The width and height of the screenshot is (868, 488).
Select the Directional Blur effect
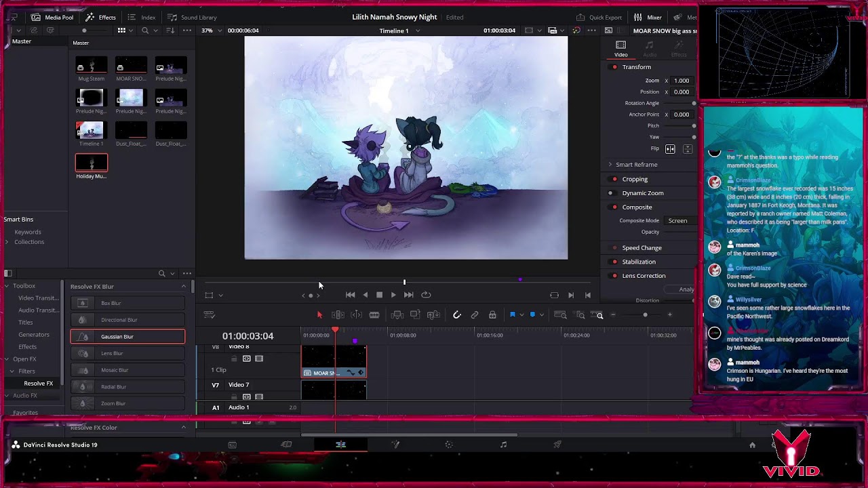tap(127, 320)
